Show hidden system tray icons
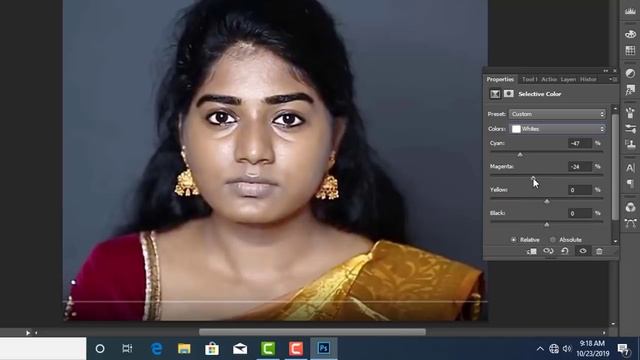Image resolution: width=640 pixels, height=360 pixels. point(540,349)
